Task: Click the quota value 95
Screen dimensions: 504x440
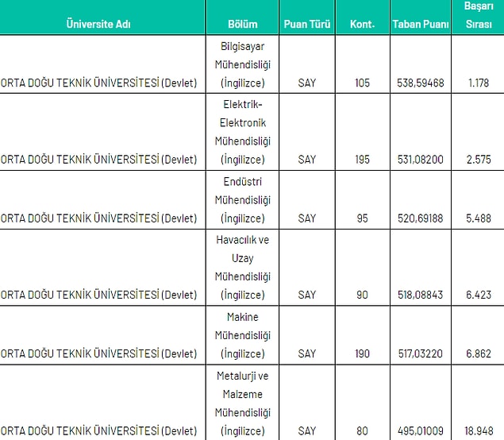Action: pyautogui.click(x=362, y=218)
